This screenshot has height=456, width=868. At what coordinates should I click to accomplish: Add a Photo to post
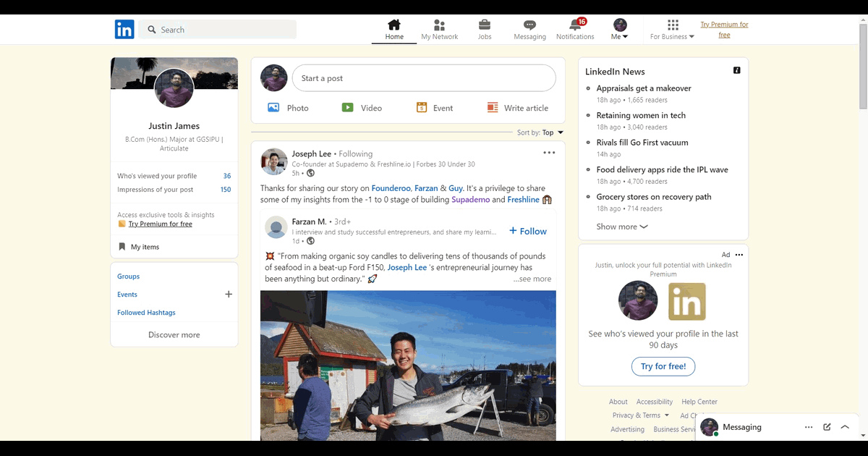pyautogui.click(x=288, y=108)
